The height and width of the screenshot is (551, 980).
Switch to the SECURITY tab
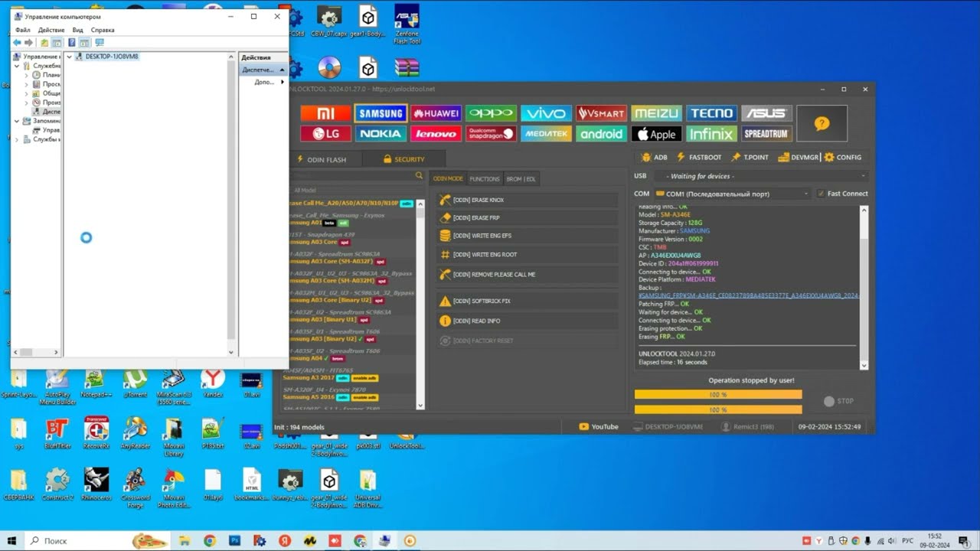403,159
